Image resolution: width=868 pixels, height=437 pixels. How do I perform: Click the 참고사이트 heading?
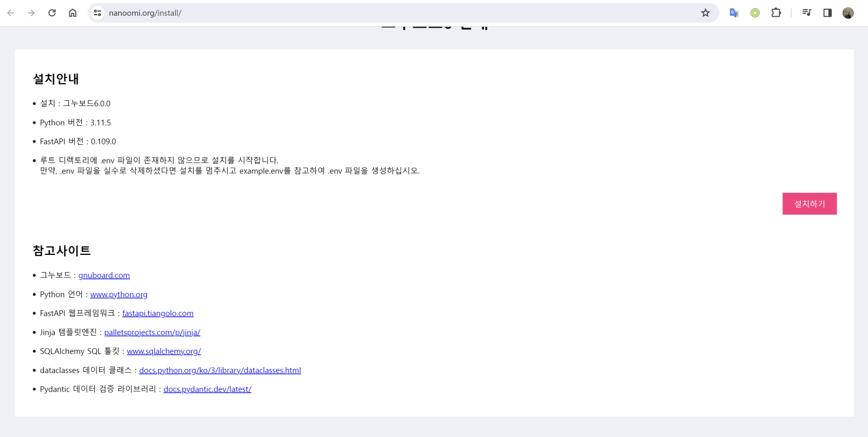click(62, 250)
